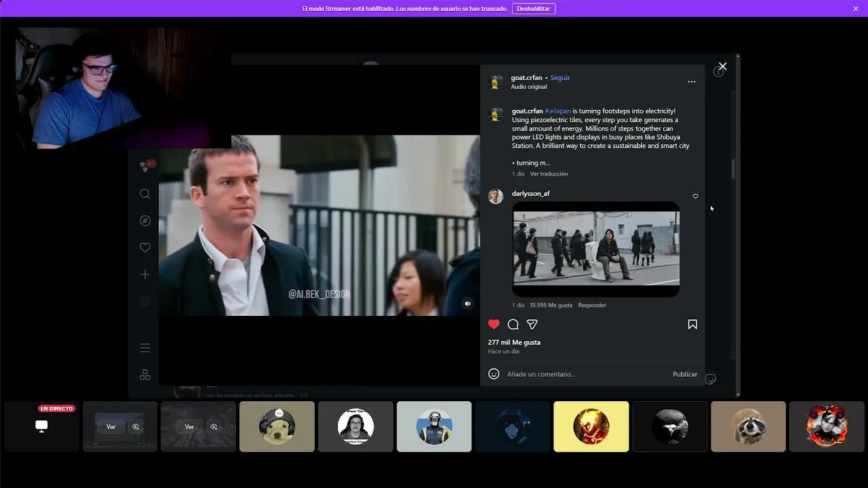Select the dog with headphones participant tile
Screen dimensions: 868x488
277,426
